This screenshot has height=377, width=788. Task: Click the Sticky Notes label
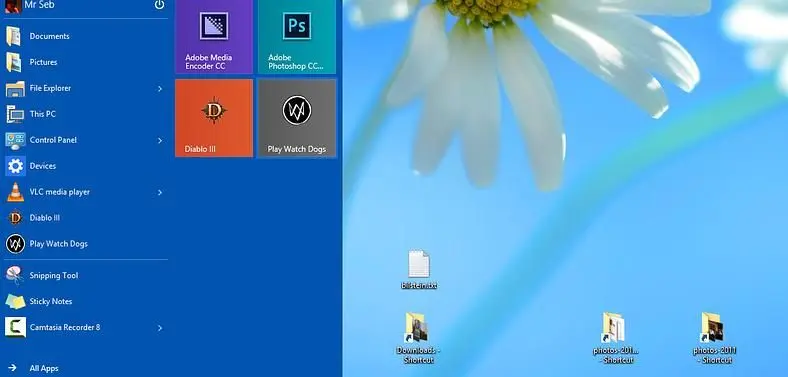pos(51,302)
